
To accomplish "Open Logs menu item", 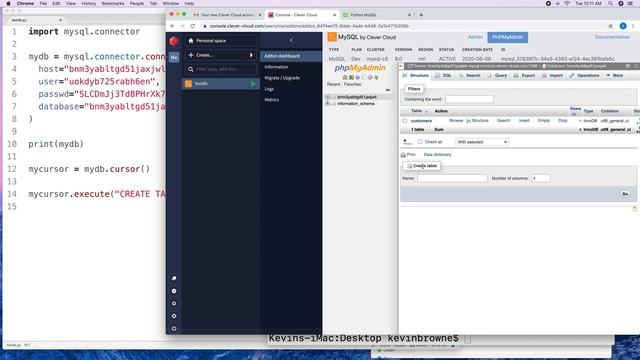I will [269, 89].
